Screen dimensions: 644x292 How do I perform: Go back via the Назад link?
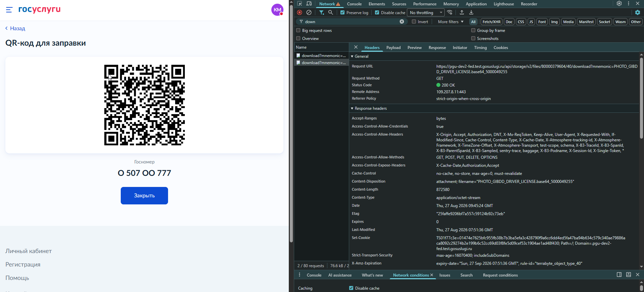click(15, 29)
